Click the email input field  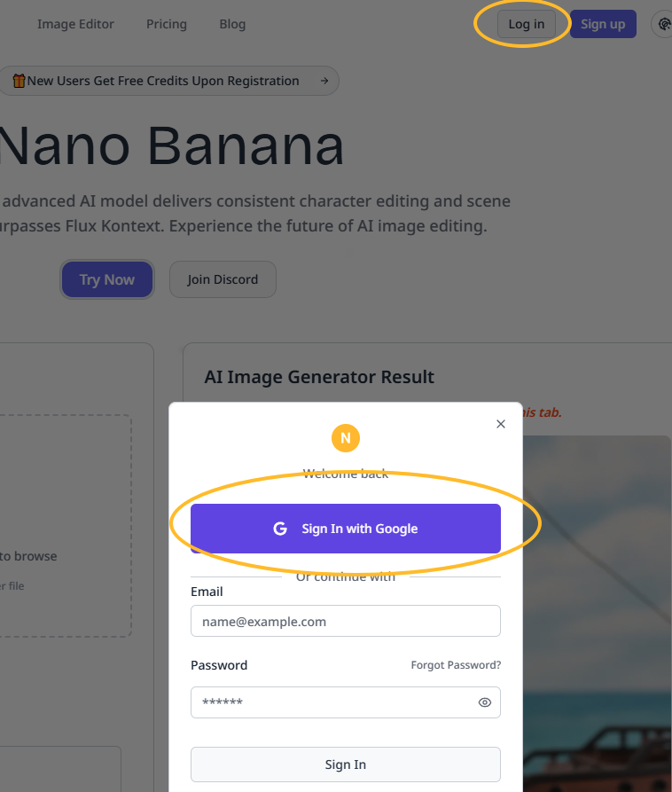(345, 621)
